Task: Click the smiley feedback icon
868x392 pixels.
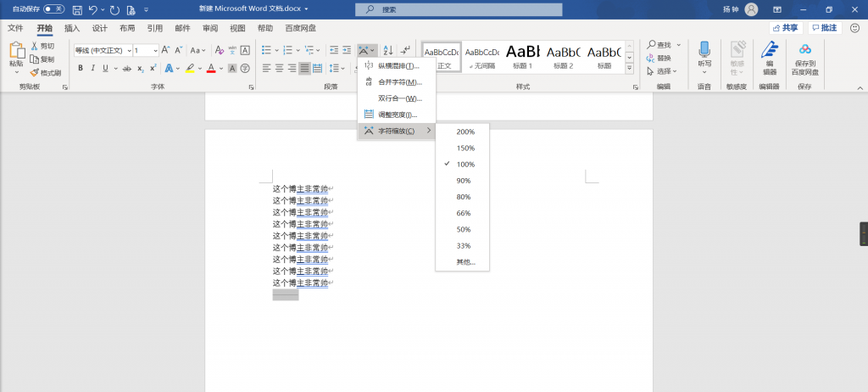Action: (854, 28)
